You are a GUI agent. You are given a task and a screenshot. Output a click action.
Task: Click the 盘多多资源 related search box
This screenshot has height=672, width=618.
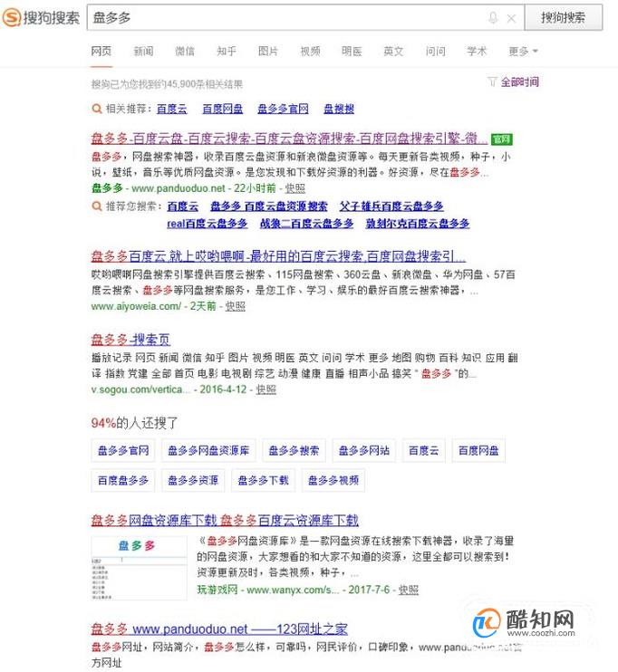[193, 480]
